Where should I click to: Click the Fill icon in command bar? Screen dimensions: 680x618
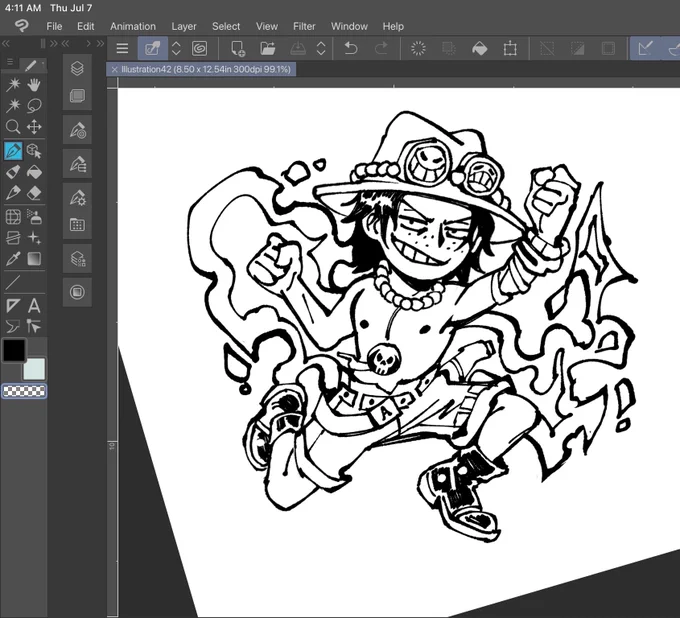coord(479,48)
